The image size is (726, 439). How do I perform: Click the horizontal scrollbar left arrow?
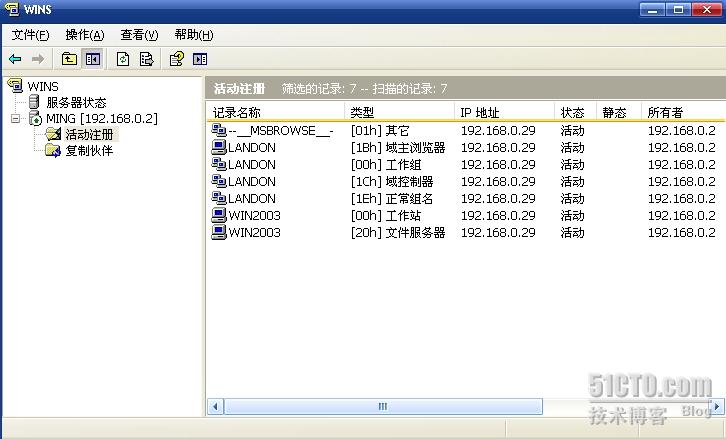[x=215, y=407]
